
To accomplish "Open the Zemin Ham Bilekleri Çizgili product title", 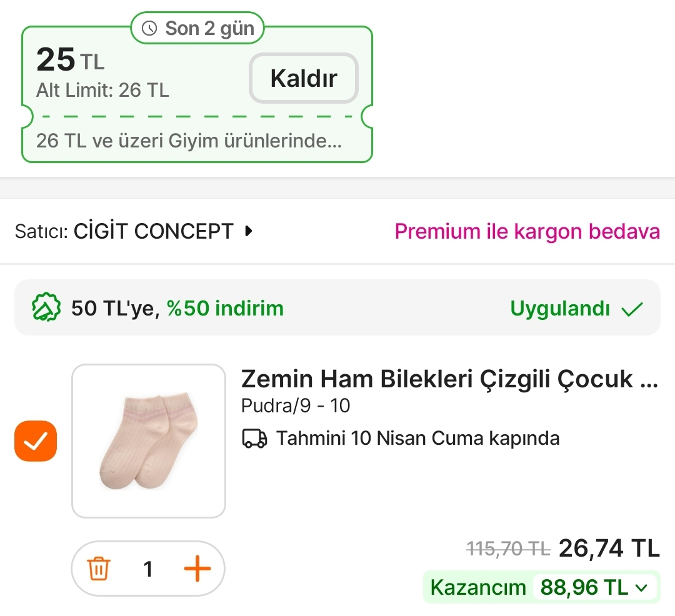I will coord(449,379).
